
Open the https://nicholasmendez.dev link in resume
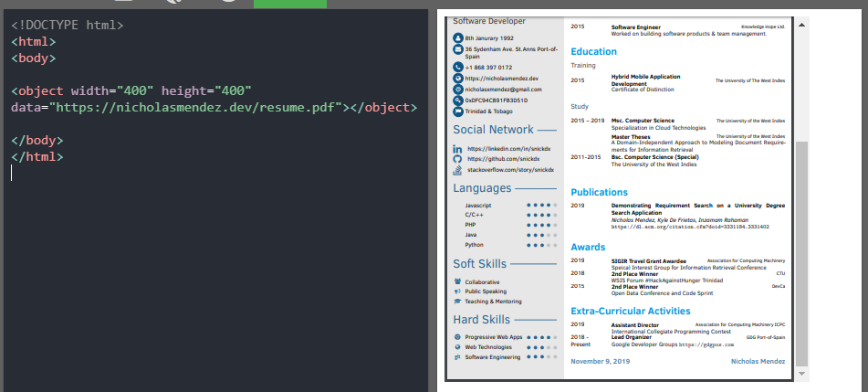(x=503, y=79)
